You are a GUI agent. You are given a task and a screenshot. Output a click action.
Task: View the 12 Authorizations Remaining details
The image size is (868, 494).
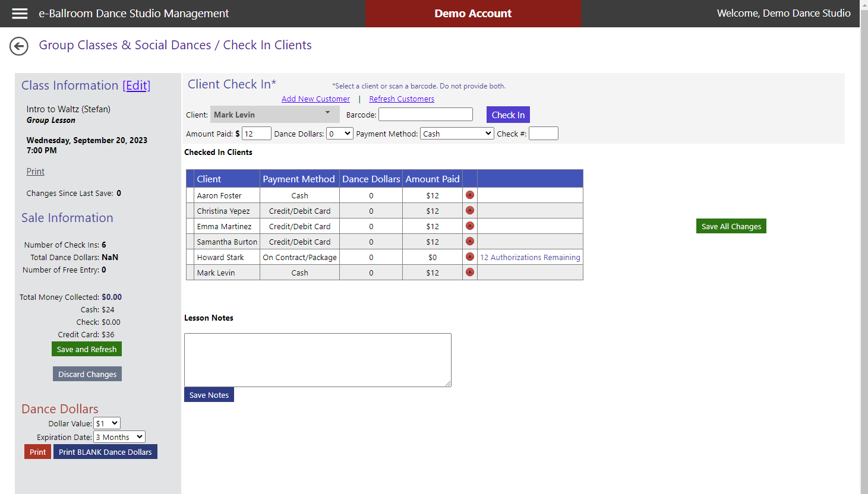530,256
